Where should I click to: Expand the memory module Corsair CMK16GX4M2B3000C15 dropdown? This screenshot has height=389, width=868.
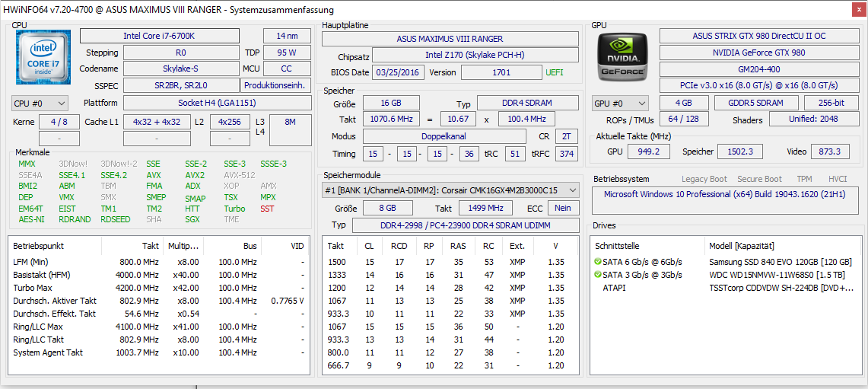450,190
